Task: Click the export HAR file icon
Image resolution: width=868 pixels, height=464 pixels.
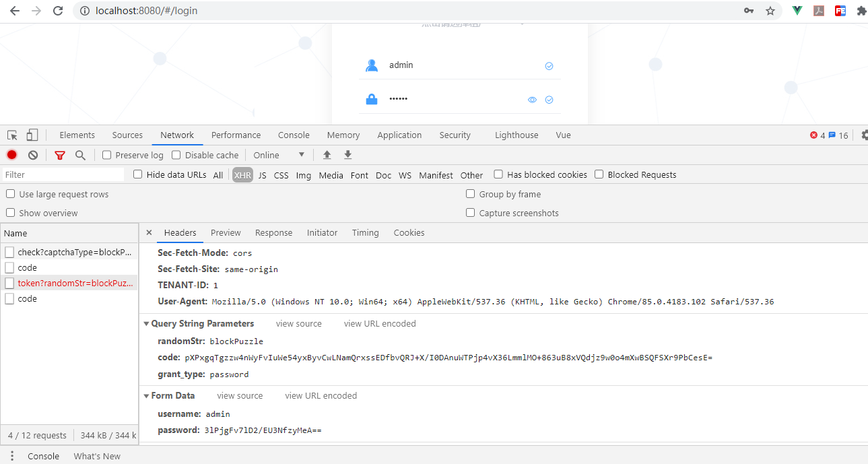Action: coord(347,155)
